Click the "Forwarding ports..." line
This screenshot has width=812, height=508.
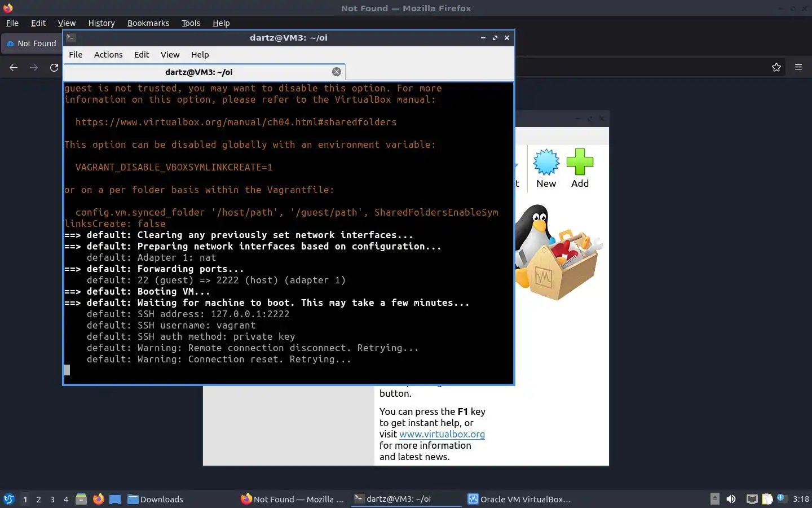[154, 269]
